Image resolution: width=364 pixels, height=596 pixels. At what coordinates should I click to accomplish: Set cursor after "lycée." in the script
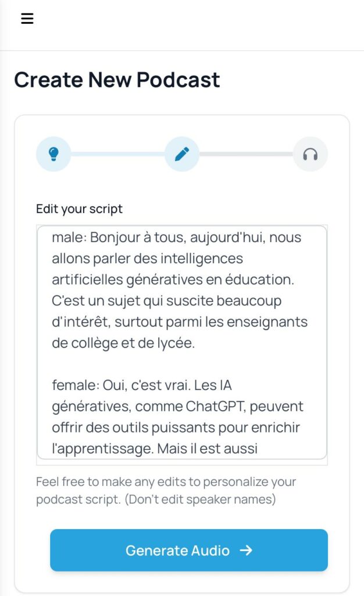[x=196, y=343]
